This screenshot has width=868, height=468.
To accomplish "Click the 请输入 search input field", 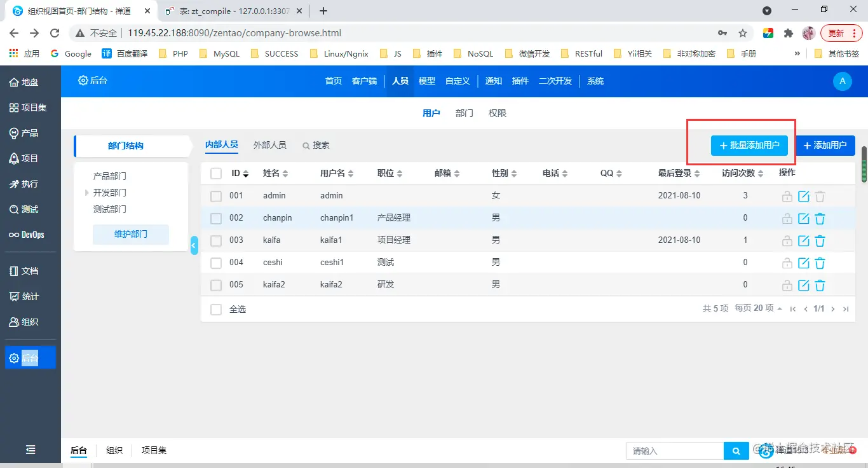I will (x=675, y=451).
